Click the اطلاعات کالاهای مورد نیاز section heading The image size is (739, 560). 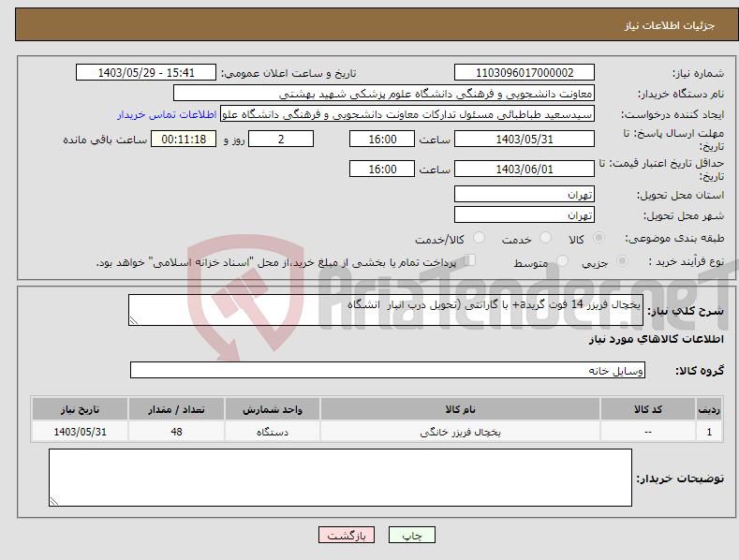click(656, 339)
